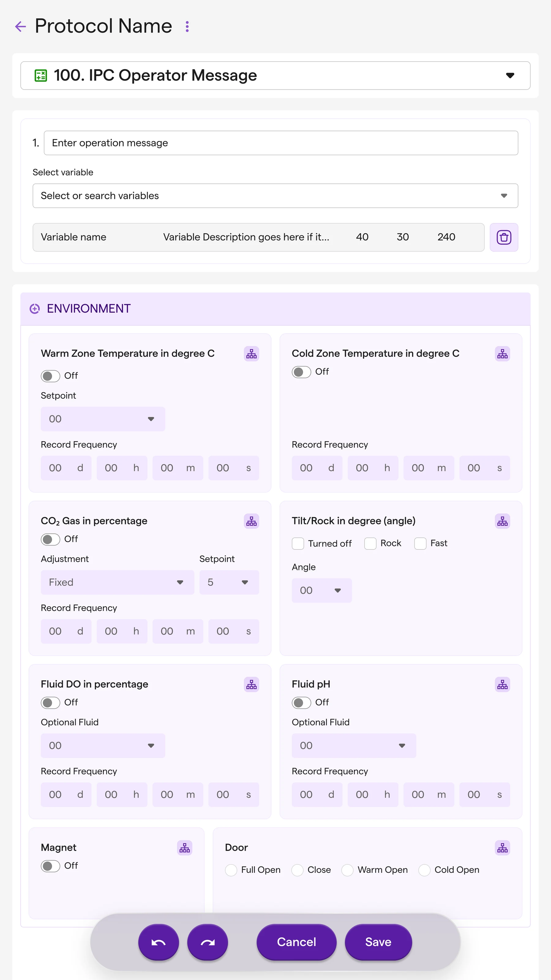
Task: Open hierarchy icon for Fluid DO card
Action: point(251,684)
